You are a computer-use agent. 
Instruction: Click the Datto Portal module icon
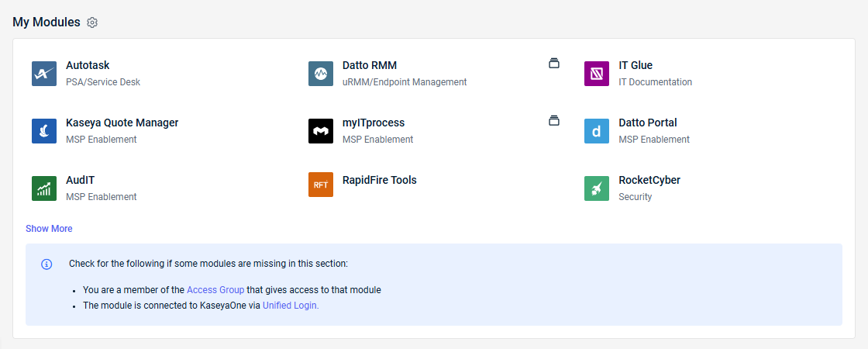coord(597,131)
